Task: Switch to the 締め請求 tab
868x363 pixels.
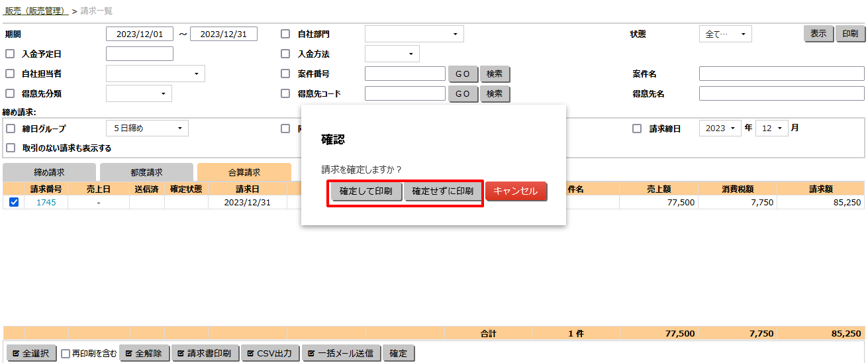Action: coord(50,172)
